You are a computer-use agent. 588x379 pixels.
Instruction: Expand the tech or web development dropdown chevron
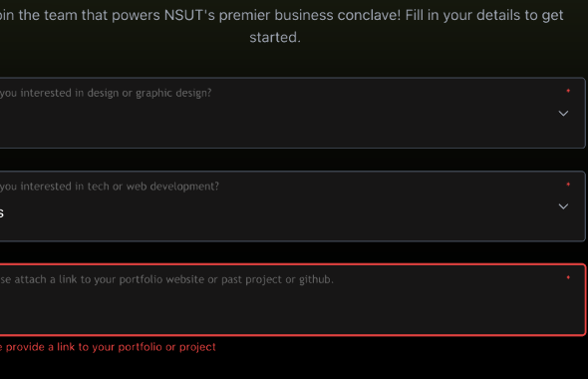[x=563, y=206]
